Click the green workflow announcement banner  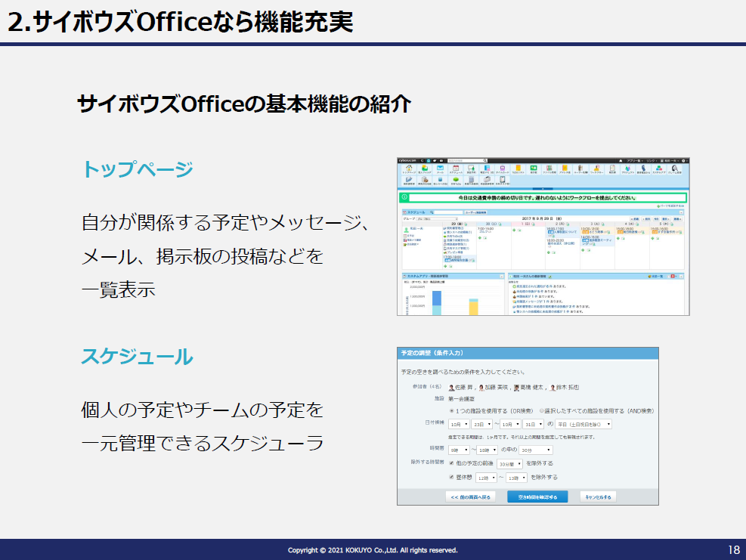point(543,197)
